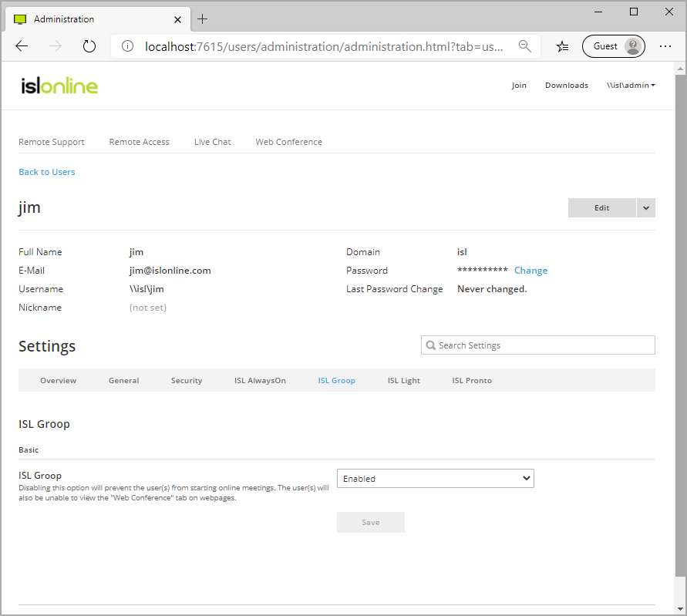Open the Security settings tab
687x616 pixels.
click(x=187, y=380)
